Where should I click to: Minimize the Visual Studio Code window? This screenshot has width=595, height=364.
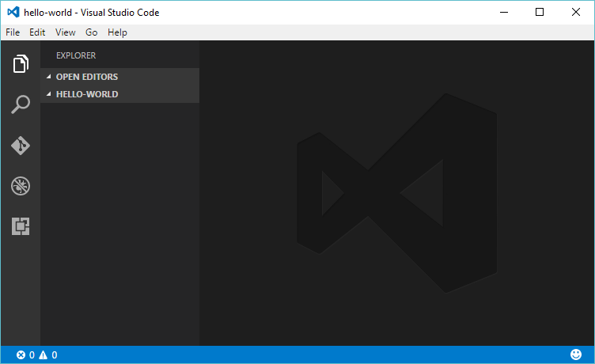pos(503,12)
